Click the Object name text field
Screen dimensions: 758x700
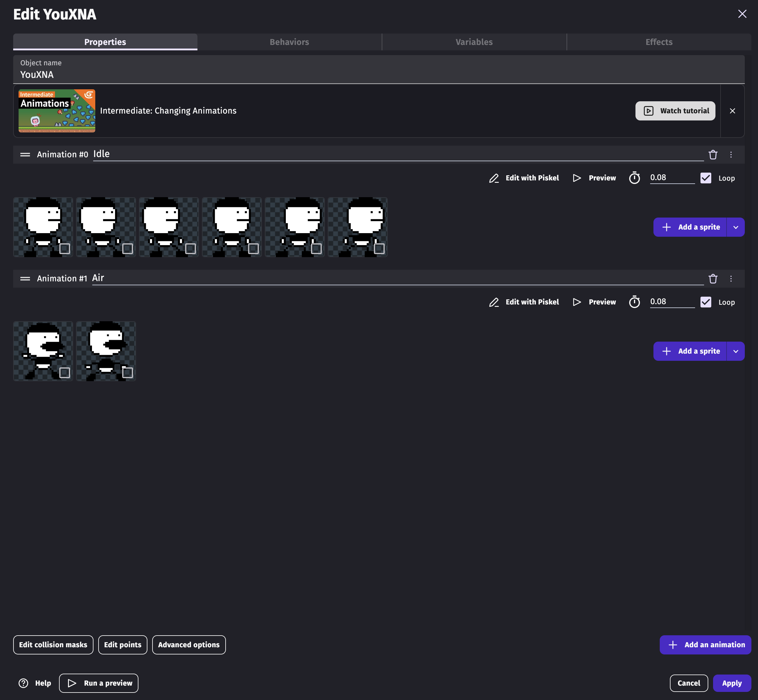pos(379,75)
